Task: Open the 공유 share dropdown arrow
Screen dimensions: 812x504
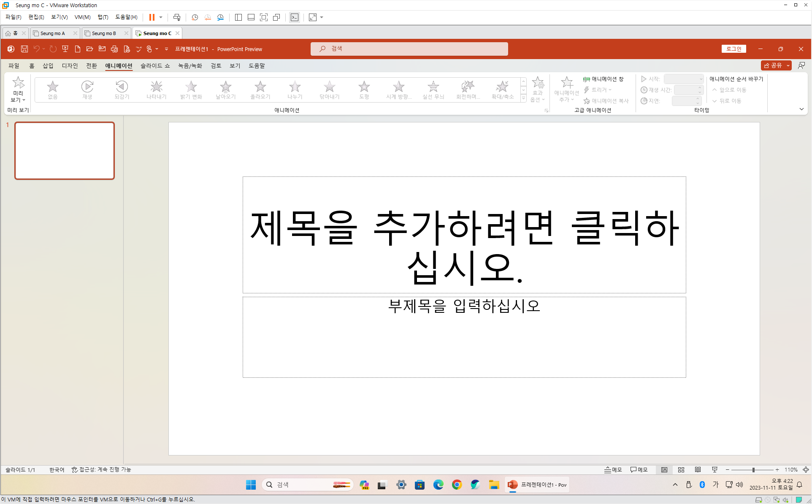Action: [788, 66]
